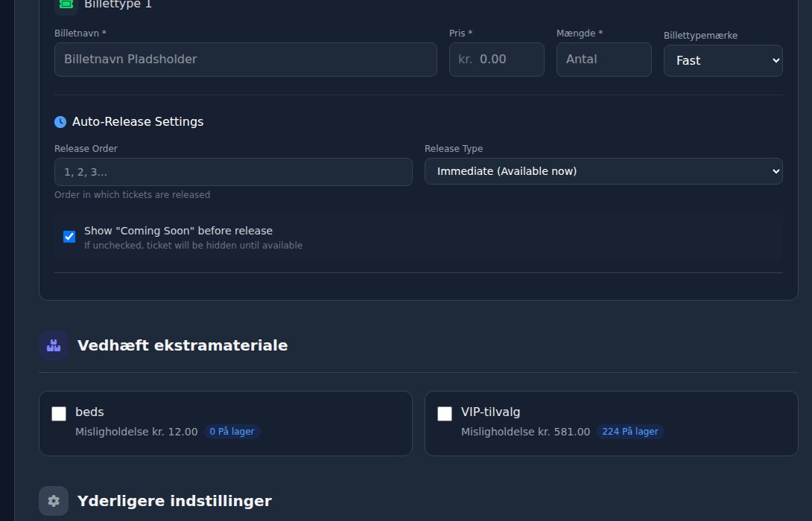Click the "0 På lager" badge

click(232, 432)
